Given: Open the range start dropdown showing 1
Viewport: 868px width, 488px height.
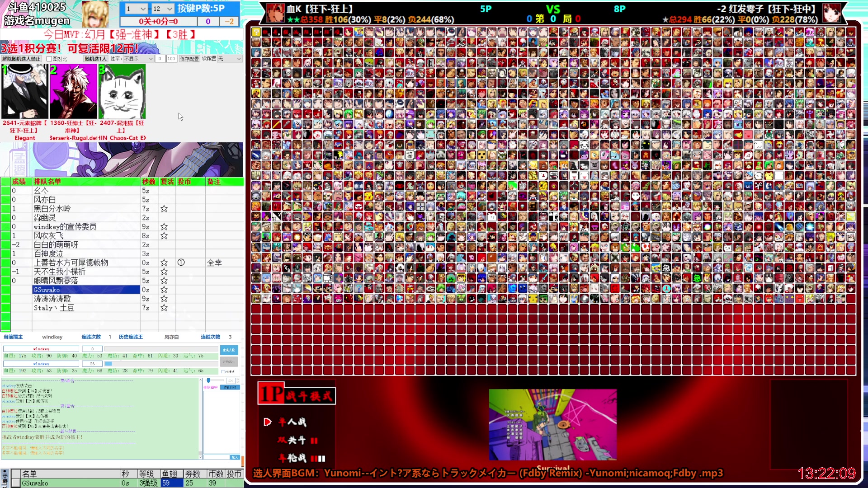Looking at the screenshot, I should pos(136,9).
